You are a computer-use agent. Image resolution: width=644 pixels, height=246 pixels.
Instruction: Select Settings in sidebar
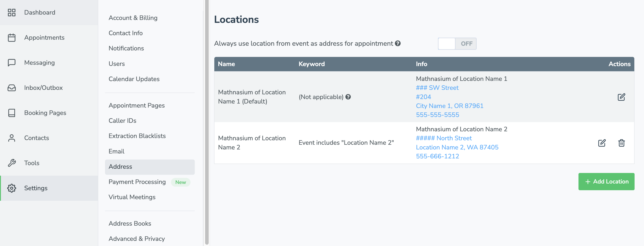pyautogui.click(x=49, y=188)
